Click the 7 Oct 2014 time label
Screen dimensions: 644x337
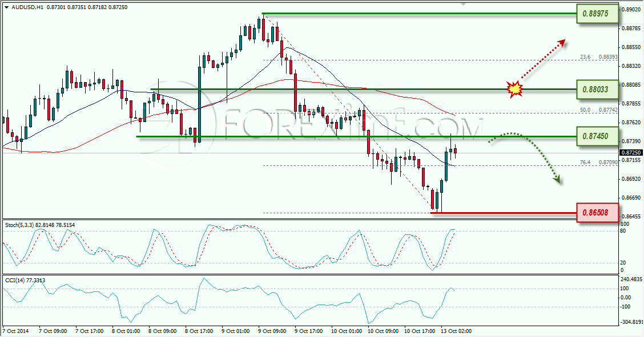pyautogui.click(x=15, y=331)
